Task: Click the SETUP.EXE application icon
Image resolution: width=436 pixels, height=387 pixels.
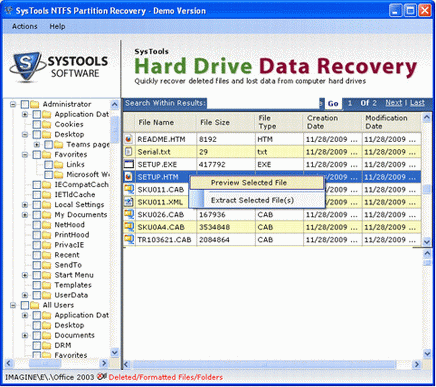Action: [128, 164]
